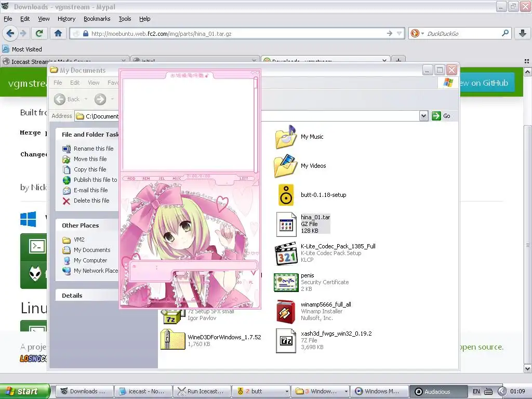532x399 pixels.
Task: Switch to Audacious taskbar button
Action: click(438, 391)
